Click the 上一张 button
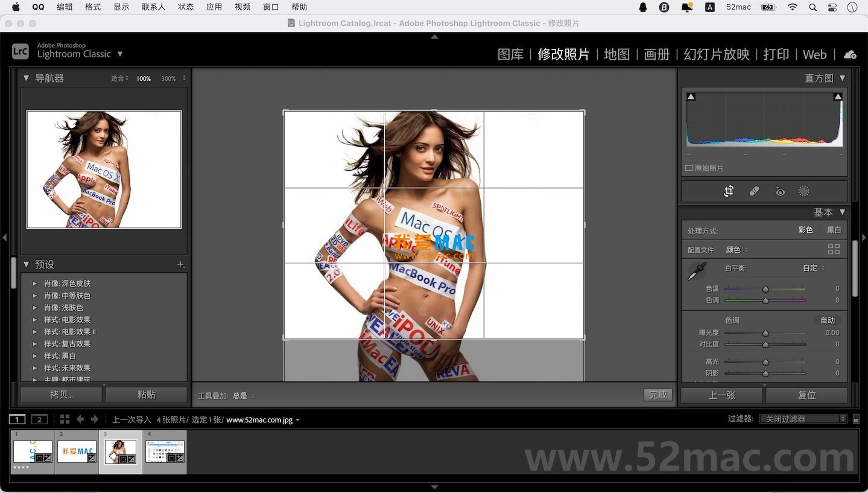Image resolution: width=868 pixels, height=493 pixels. 722,395
